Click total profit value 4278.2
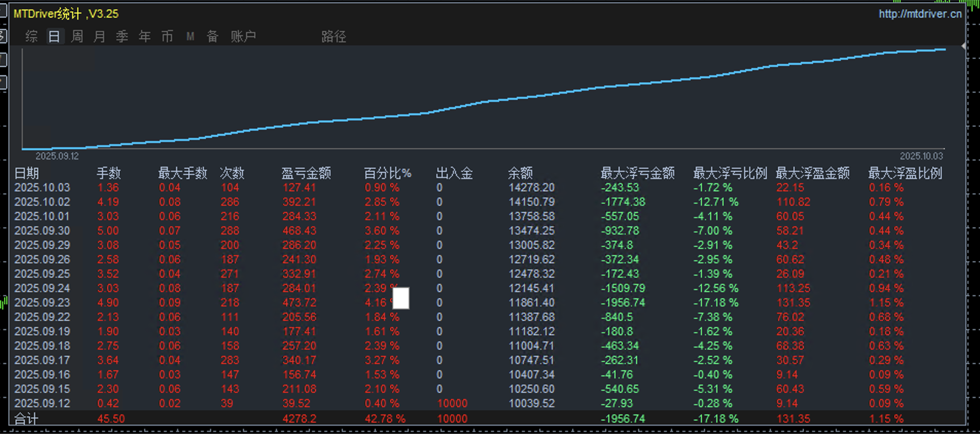980x434 pixels. pyautogui.click(x=300, y=419)
